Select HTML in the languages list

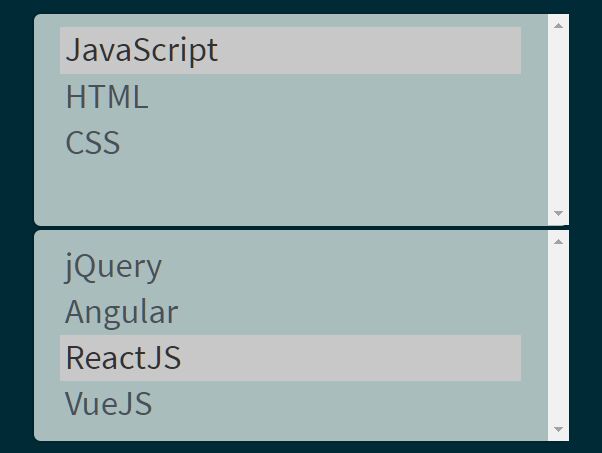[290, 97]
